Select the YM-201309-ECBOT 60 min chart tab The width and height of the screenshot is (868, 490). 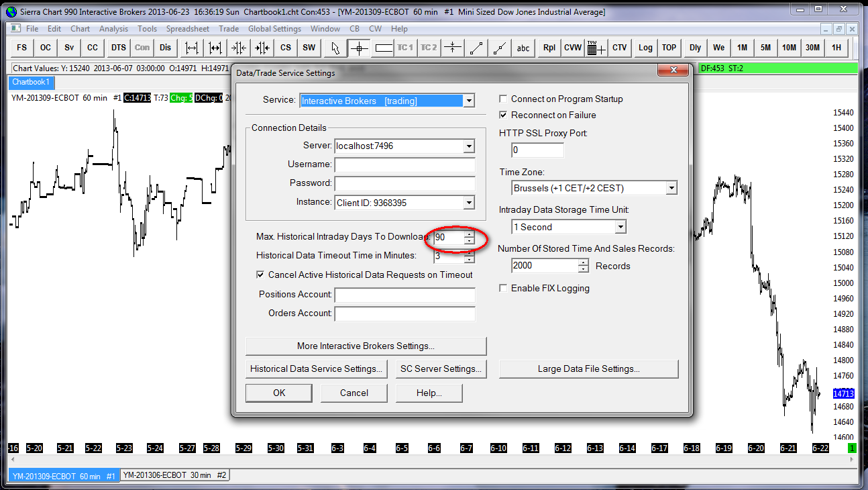pos(64,476)
